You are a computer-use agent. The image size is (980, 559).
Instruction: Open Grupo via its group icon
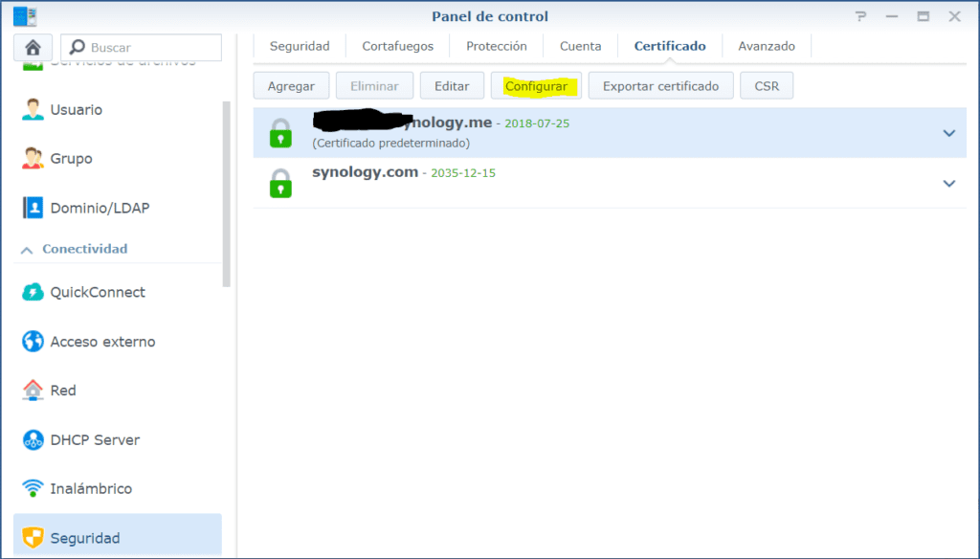pos(33,158)
